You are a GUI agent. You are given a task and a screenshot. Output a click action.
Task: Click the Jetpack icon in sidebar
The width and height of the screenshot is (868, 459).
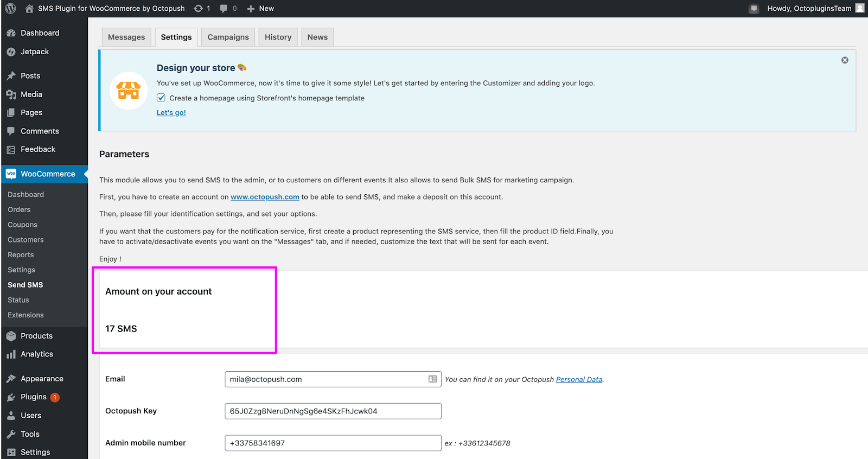coord(11,52)
